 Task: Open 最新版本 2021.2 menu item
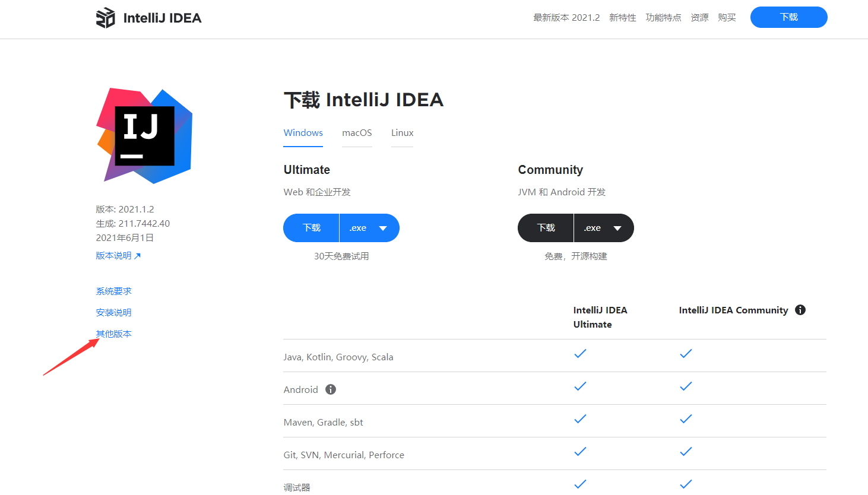click(566, 18)
